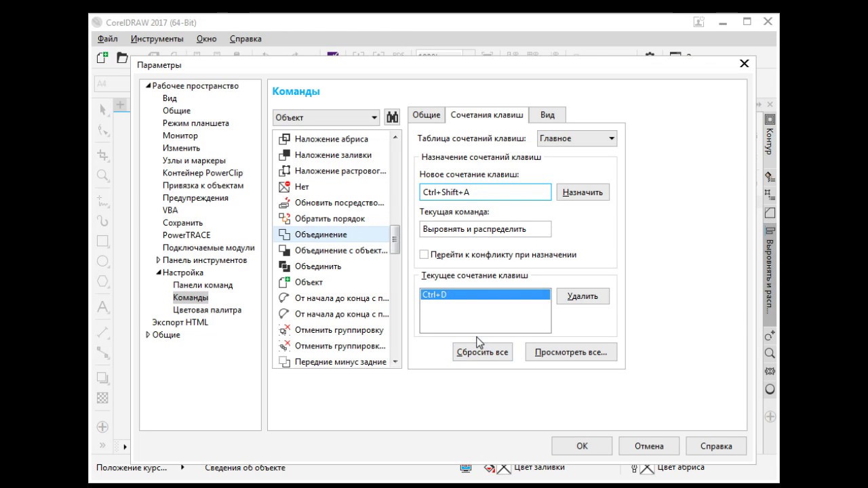The image size is (868, 488).
Task: Open the Справка menu in the menu bar
Action: [x=245, y=39]
